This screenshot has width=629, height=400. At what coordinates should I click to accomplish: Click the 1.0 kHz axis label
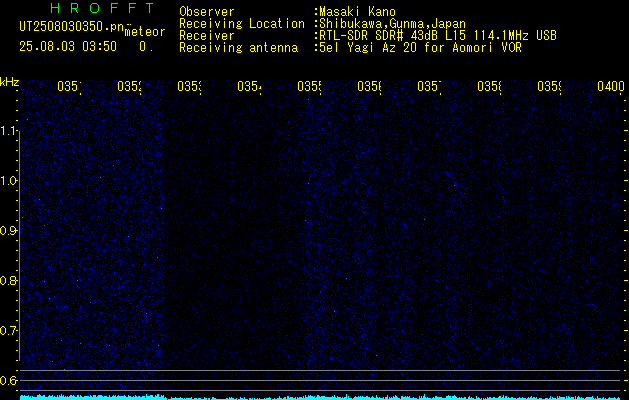[x=8, y=181]
